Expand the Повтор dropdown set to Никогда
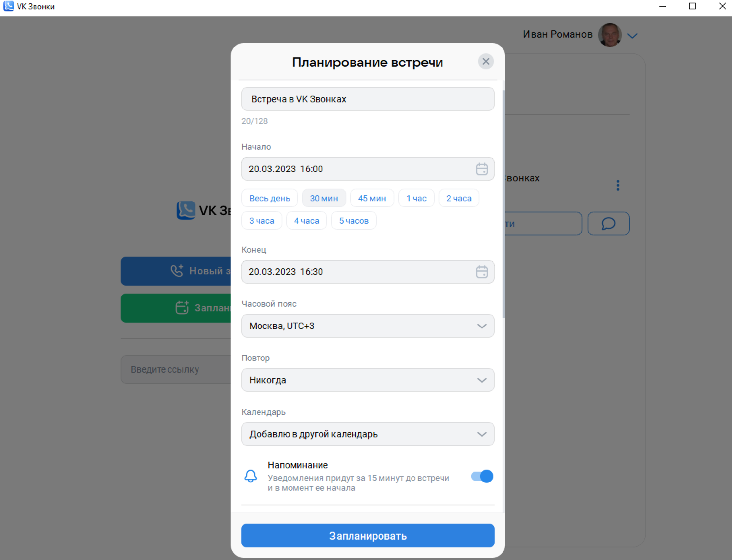This screenshot has width=732, height=560. [368, 380]
